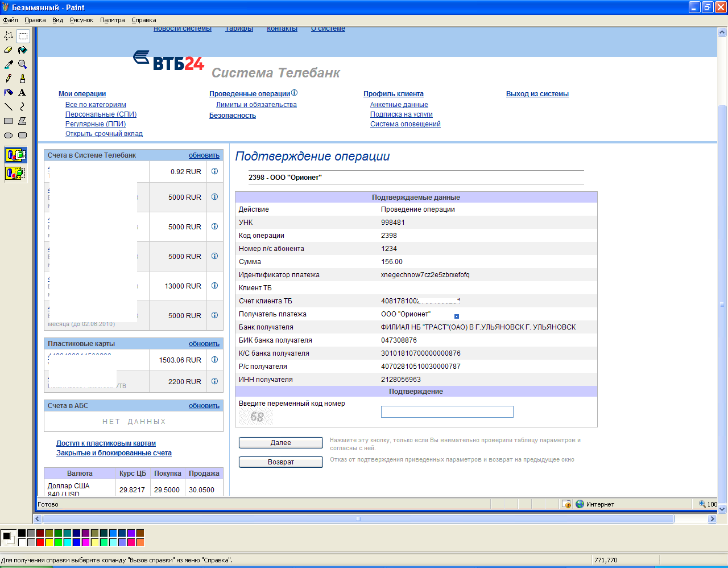Pick the white color swatch
Image resolution: width=728 pixels, height=568 pixels.
22,542
